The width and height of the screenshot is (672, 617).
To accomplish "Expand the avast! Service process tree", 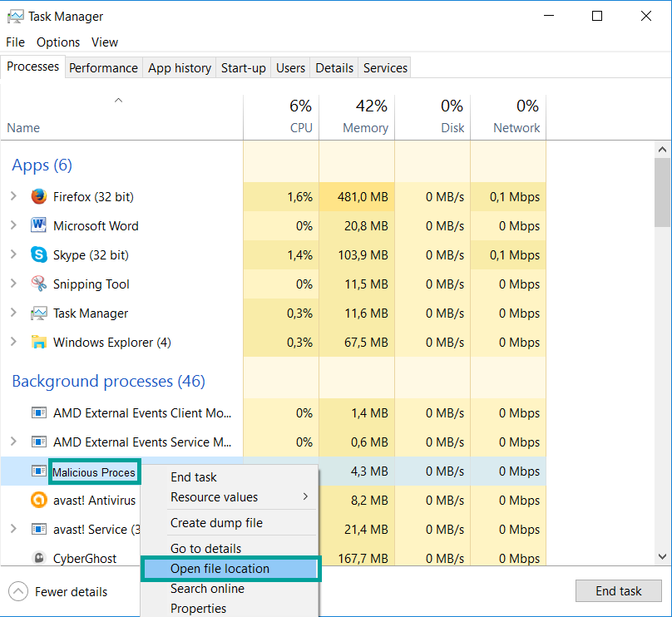I will (x=13, y=530).
